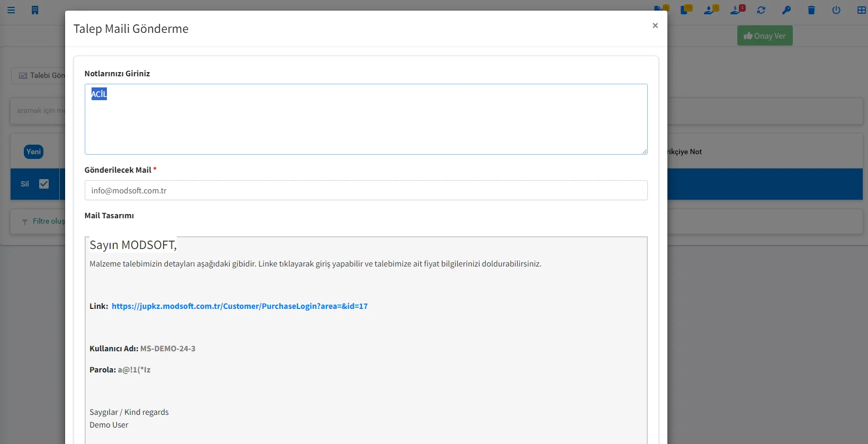Click the Sil delete button
Image resolution: width=868 pixels, height=444 pixels.
(x=25, y=184)
